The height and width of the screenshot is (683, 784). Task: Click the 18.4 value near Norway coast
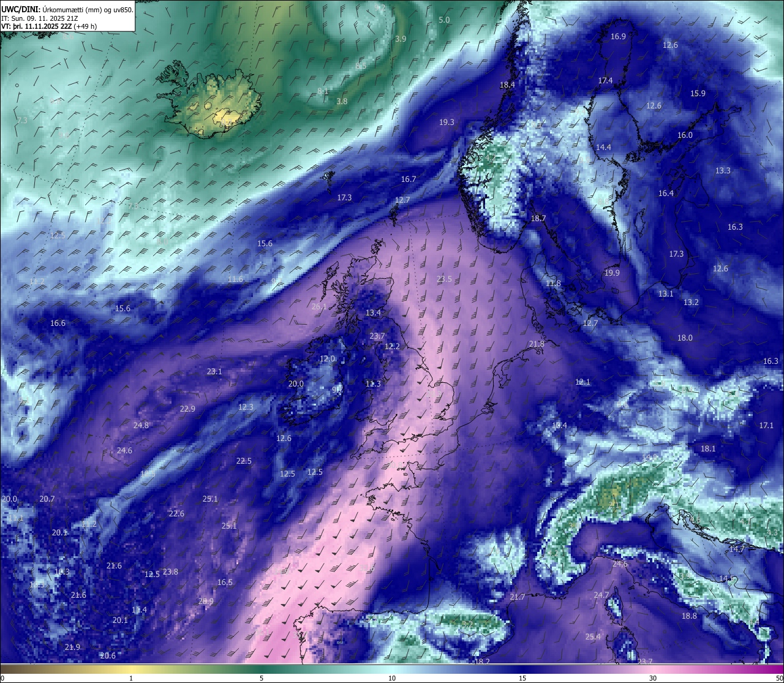click(507, 85)
